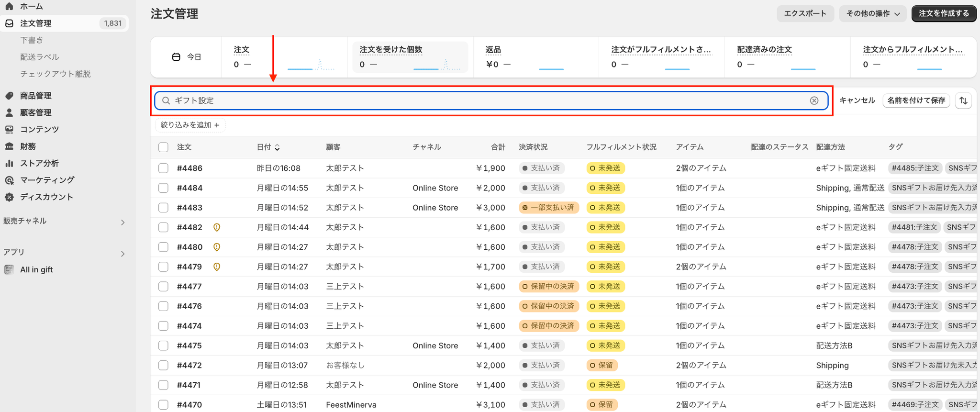Expand the アプリ section chevron
Screen dimensions: 980x412
point(122,254)
